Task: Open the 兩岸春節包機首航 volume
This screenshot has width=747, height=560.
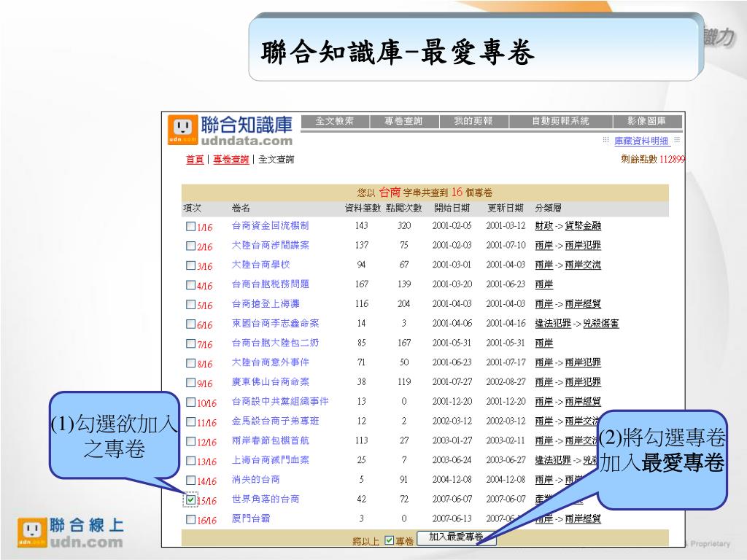Action: tap(270, 440)
